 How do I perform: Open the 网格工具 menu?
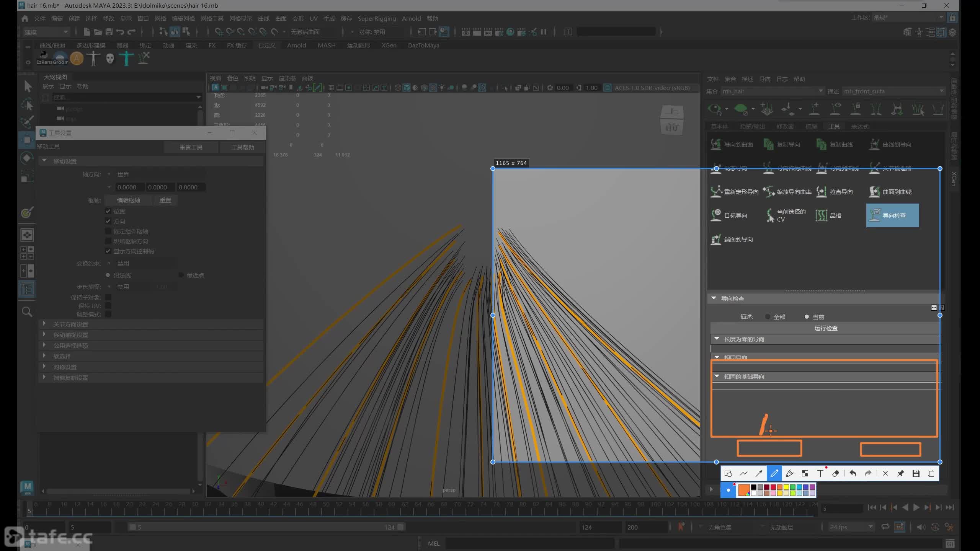212,18
